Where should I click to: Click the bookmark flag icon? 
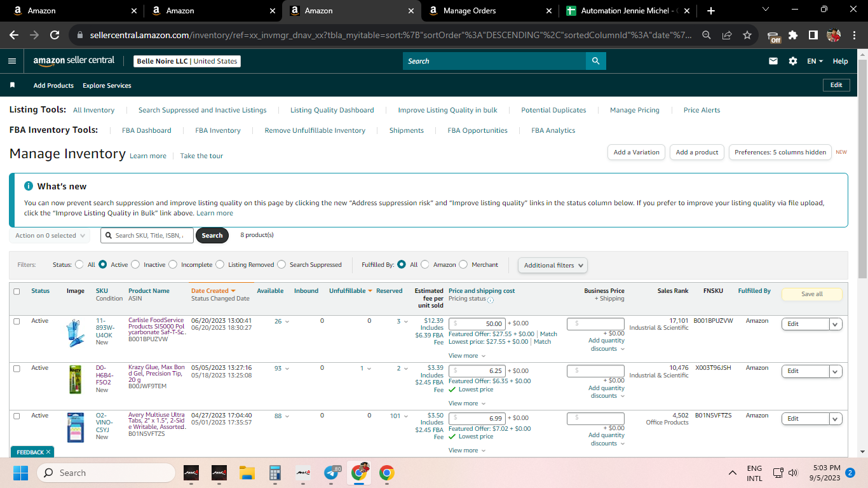[x=12, y=85]
